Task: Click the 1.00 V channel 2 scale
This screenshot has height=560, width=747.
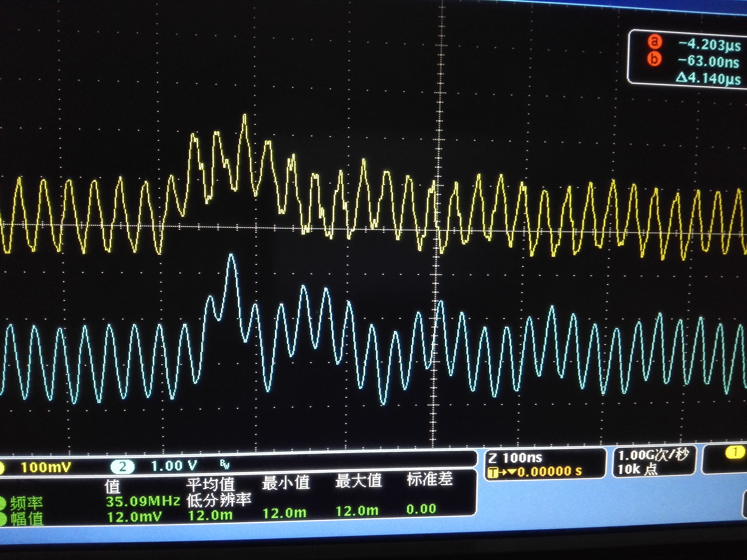Action: 174,466
